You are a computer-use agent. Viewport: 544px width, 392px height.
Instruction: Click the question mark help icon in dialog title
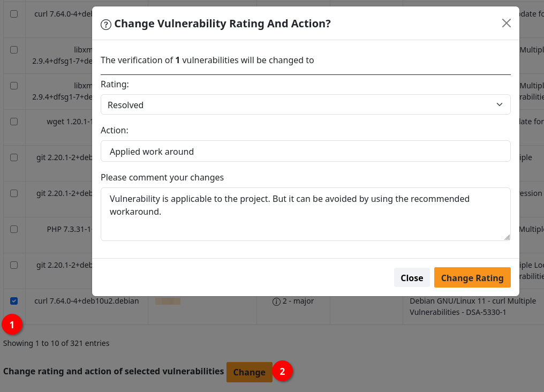click(106, 24)
